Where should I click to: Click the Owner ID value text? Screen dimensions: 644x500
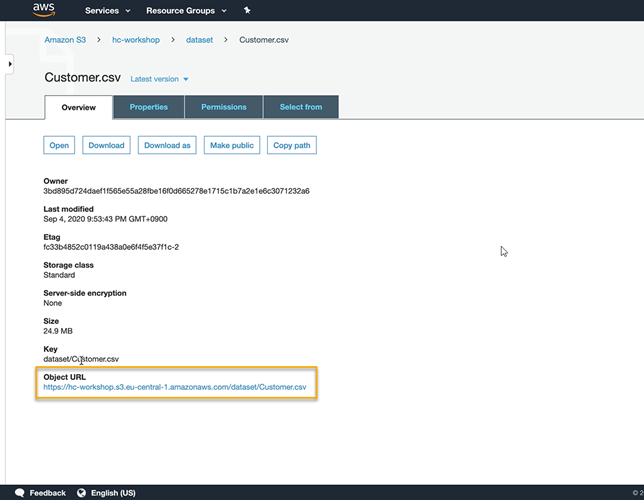(176, 191)
